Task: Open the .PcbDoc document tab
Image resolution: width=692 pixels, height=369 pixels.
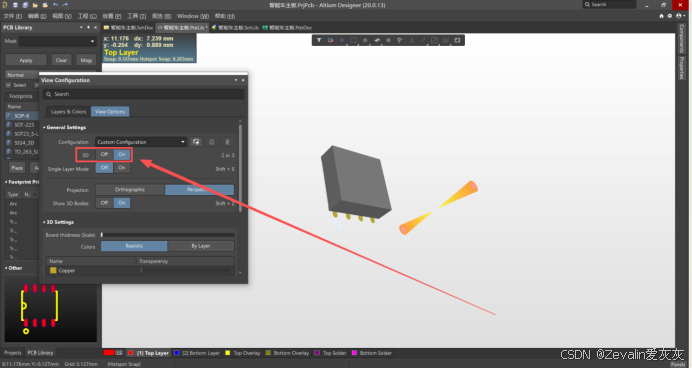Action: pos(287,27)
